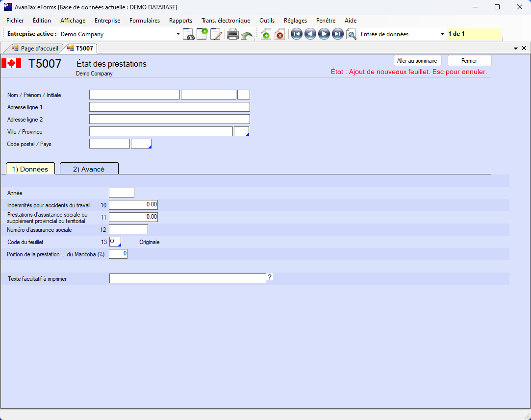Open the Code du feuillet dropdown field
This screenshot has width=531, height=420.
click(x=115, y=242)
